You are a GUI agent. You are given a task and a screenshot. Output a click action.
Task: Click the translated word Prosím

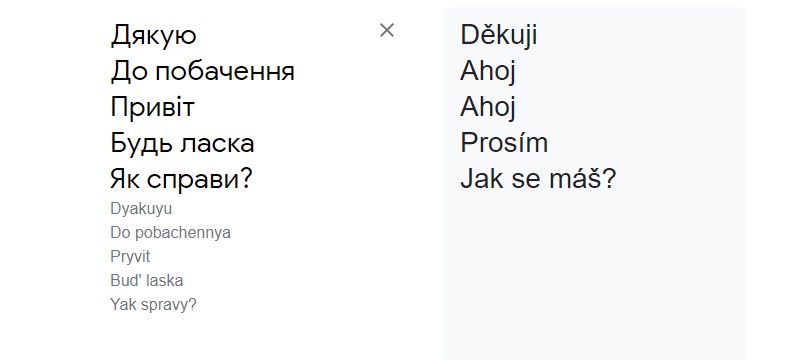(x=504, y=143)
